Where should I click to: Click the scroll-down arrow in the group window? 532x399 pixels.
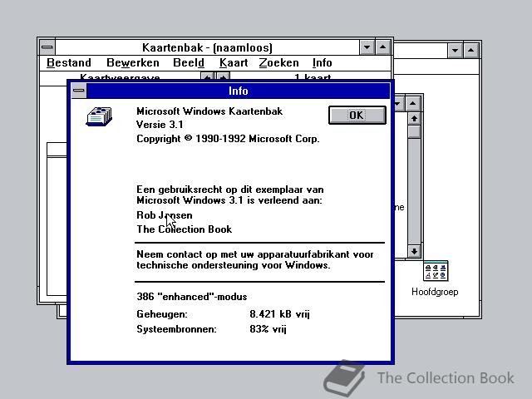pos(414,251)
